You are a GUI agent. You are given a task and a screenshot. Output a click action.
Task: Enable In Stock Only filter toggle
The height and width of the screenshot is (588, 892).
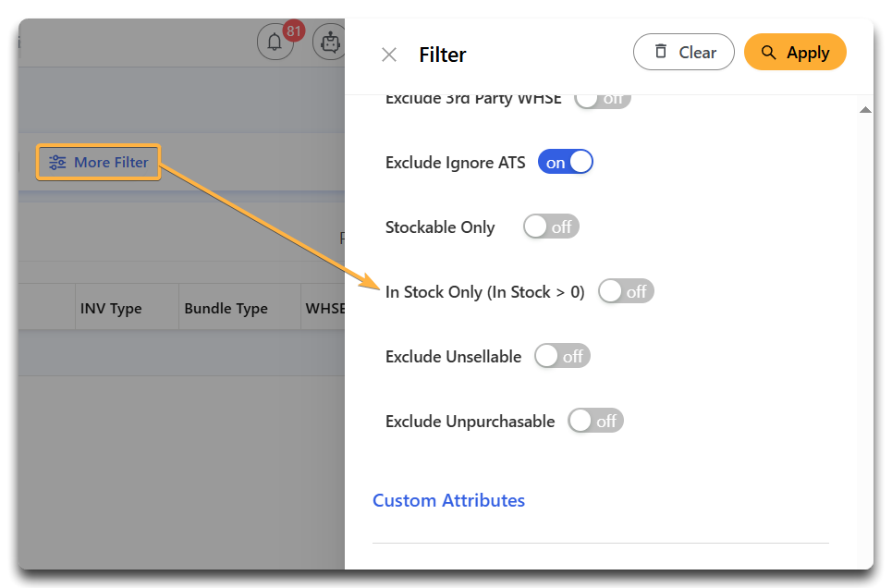(626, 291)
